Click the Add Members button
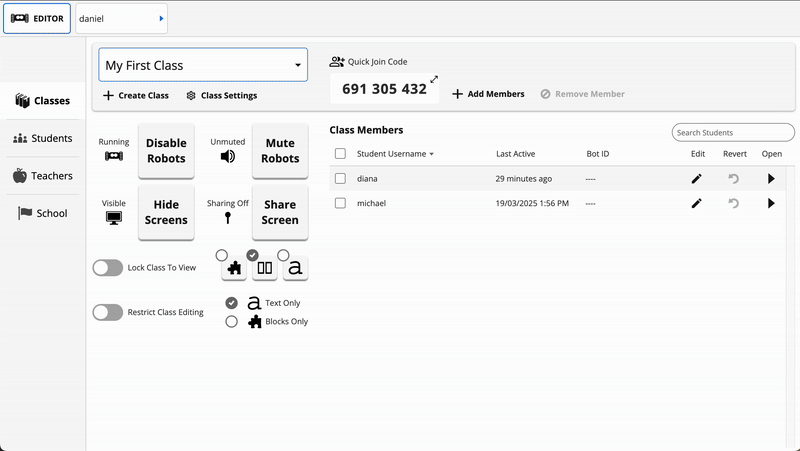 488,94
